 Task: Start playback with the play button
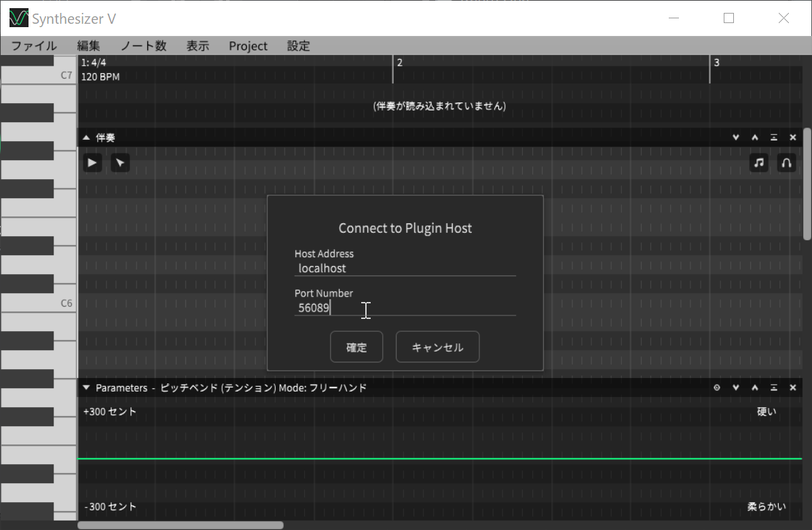pyautogui.click(x=92, y=163)
